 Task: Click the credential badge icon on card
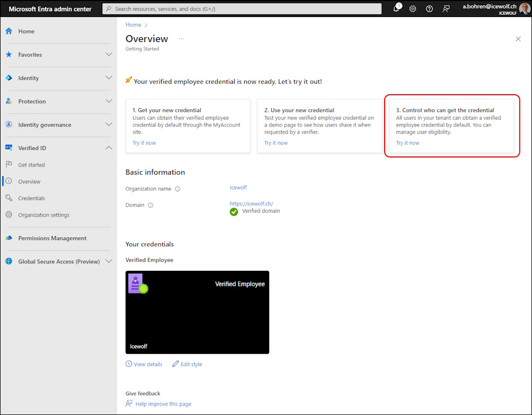(x=138, y=284)
